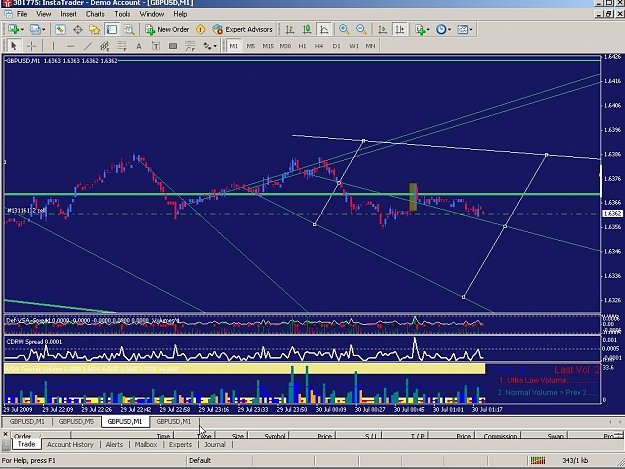Toggle the Terminal panel icon
The width and height of the screenshot is (625, 469).
[x=112, y=29]
